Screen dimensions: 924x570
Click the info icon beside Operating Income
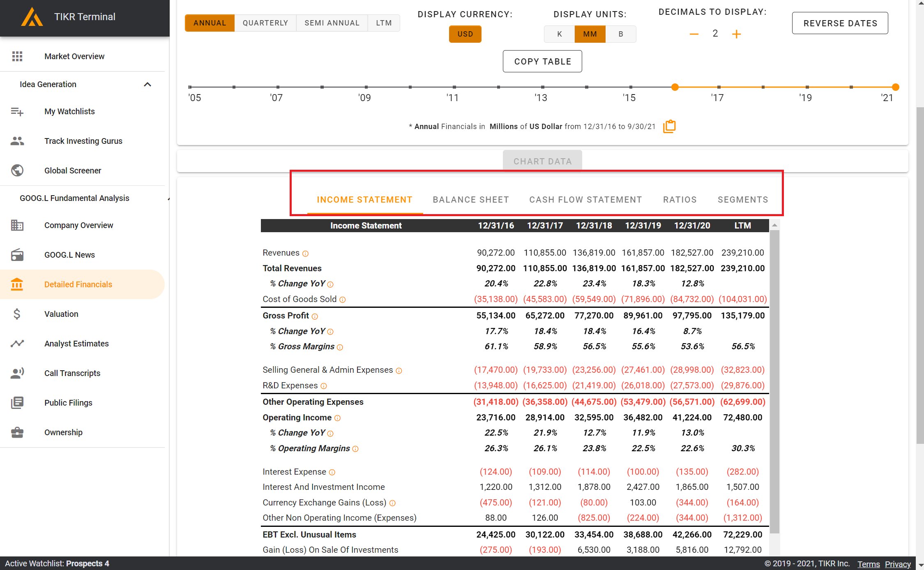point(337,418)
